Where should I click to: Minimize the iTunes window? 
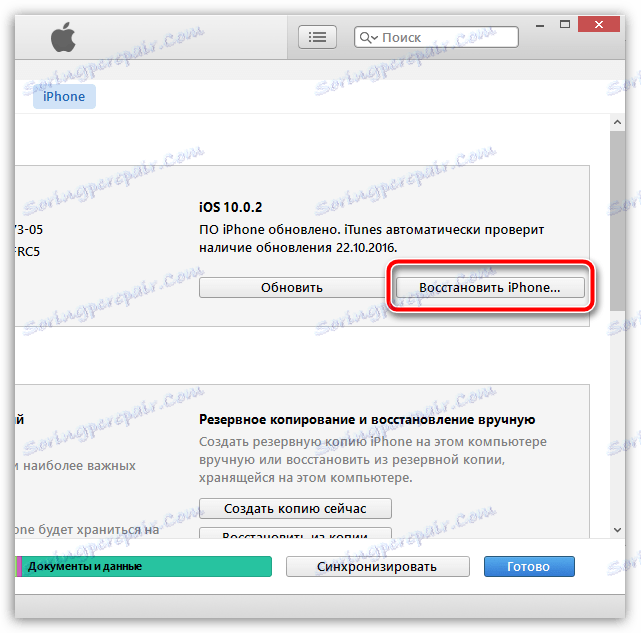point(540,25)
